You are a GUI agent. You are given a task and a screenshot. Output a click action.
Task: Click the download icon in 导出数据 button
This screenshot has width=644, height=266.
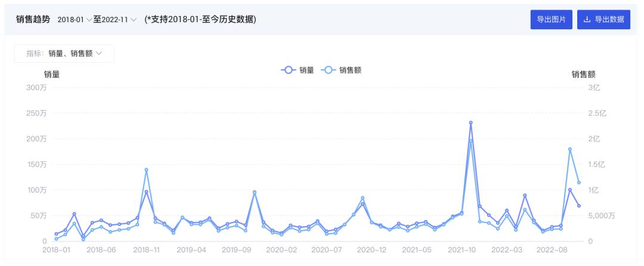[x=587, y=20]
